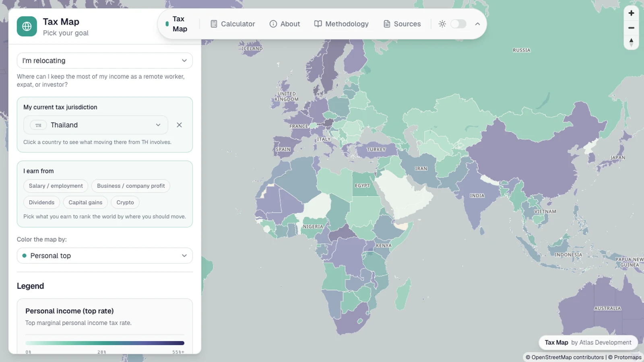644x362 pixels.
Task: Click the Iceland label on the map
Action: [x=252, y=49]
